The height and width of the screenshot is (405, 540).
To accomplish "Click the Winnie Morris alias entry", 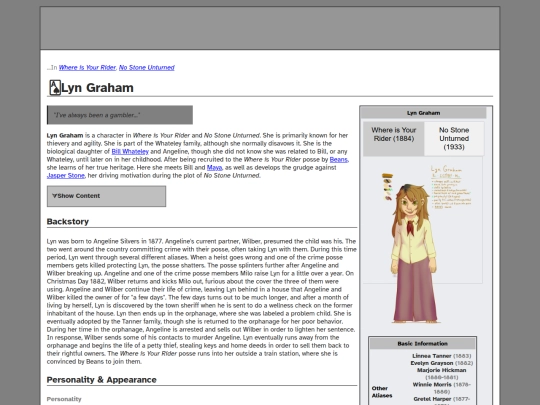I will point(442,388).
